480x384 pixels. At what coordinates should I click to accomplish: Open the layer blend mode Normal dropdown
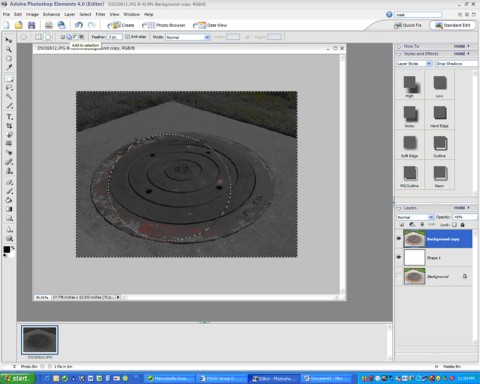(x=415, y=217)
